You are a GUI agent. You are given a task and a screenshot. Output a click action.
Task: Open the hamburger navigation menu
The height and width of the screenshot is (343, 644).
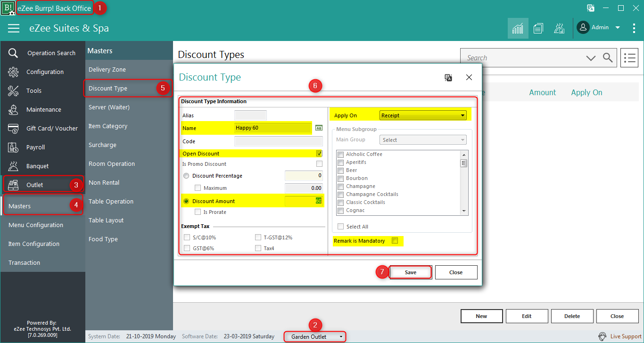pos(14,28)
